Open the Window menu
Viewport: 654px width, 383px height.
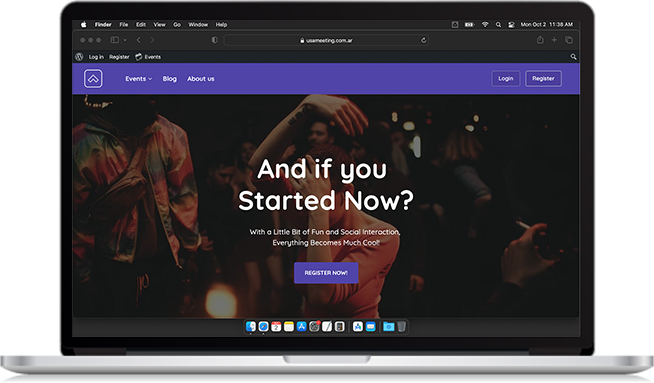click(x=198, y=25)
